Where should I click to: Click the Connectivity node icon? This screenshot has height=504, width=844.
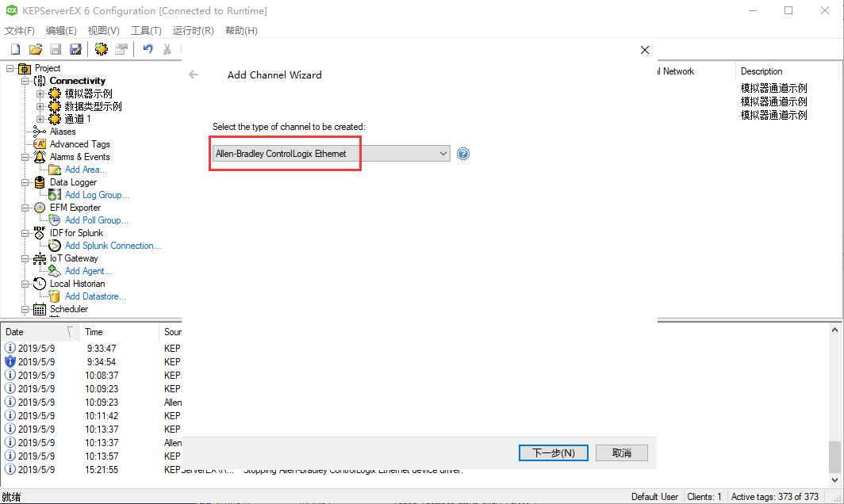point(40,81)
